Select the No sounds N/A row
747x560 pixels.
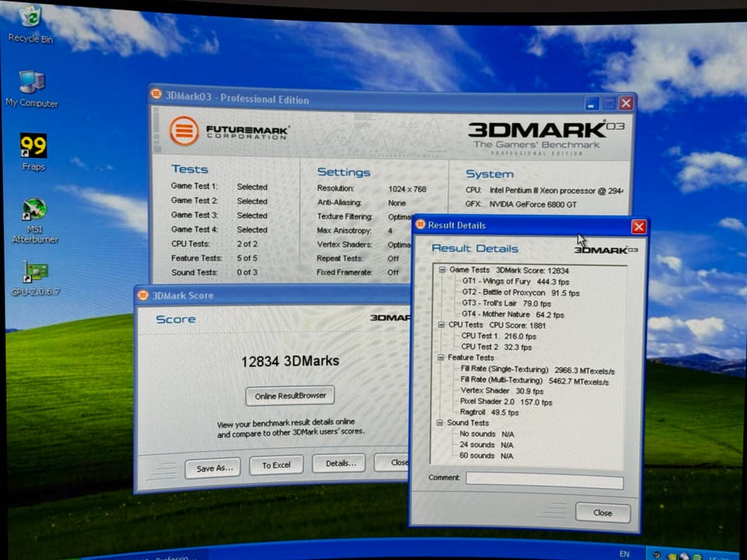pos(486,434)
